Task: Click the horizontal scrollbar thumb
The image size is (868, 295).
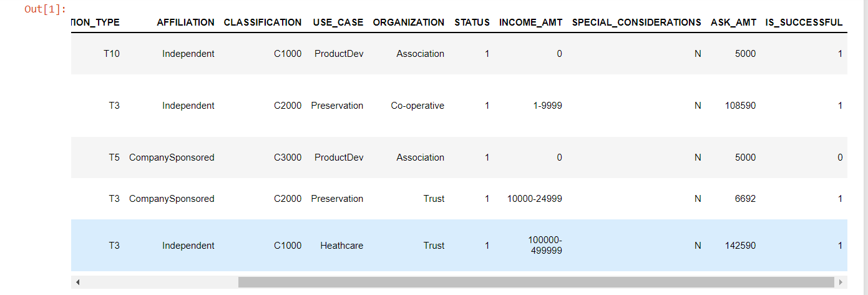Action: click(536, 282)
